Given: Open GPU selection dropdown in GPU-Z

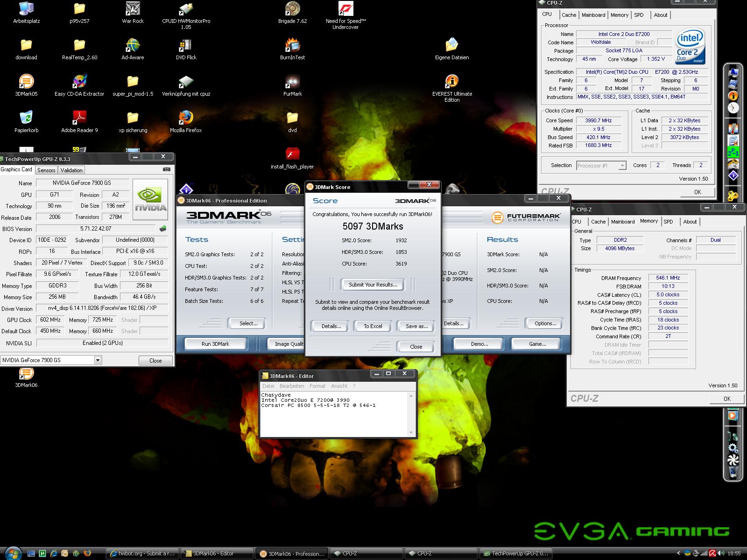Looking at the screenshot, I should (x=98, y=360).
